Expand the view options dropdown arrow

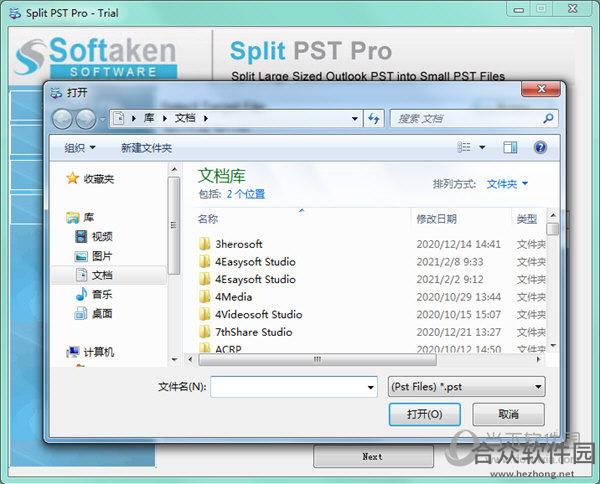[482, 147]
